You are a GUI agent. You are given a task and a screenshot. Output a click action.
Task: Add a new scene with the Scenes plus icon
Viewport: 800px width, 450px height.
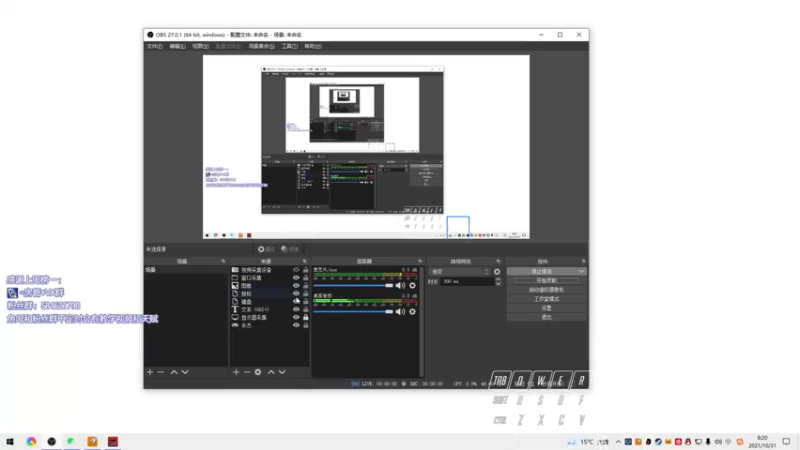pyautogui.click(x=150, y=372)
